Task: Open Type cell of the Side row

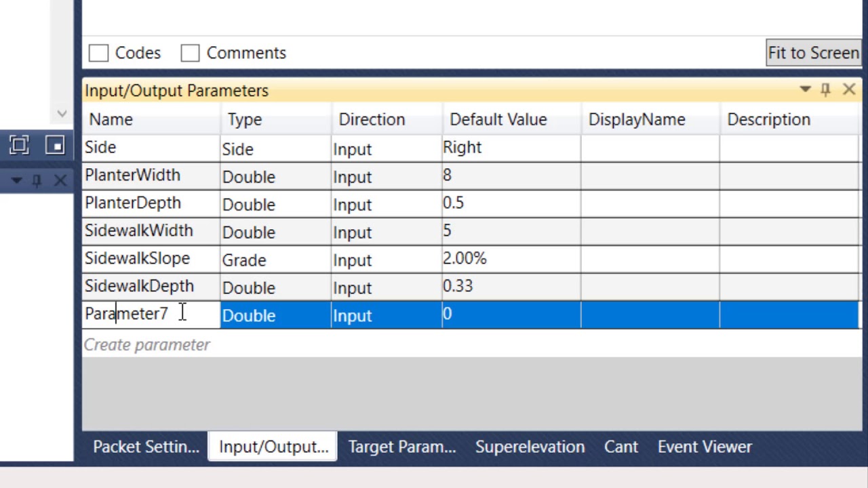Action: (x=276, y=148)
